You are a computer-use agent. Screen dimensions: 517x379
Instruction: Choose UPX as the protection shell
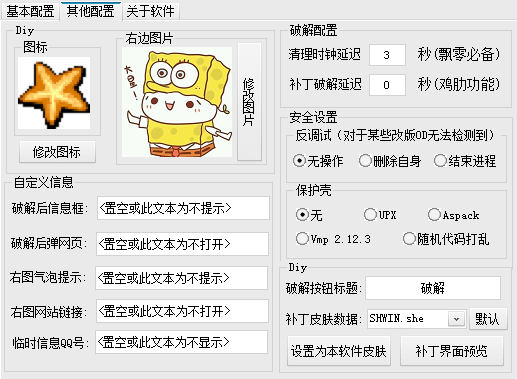(380, 215)
